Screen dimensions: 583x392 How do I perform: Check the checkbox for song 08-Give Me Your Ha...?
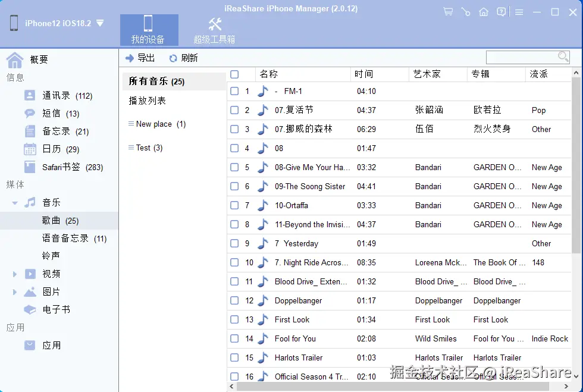point(234,167)
